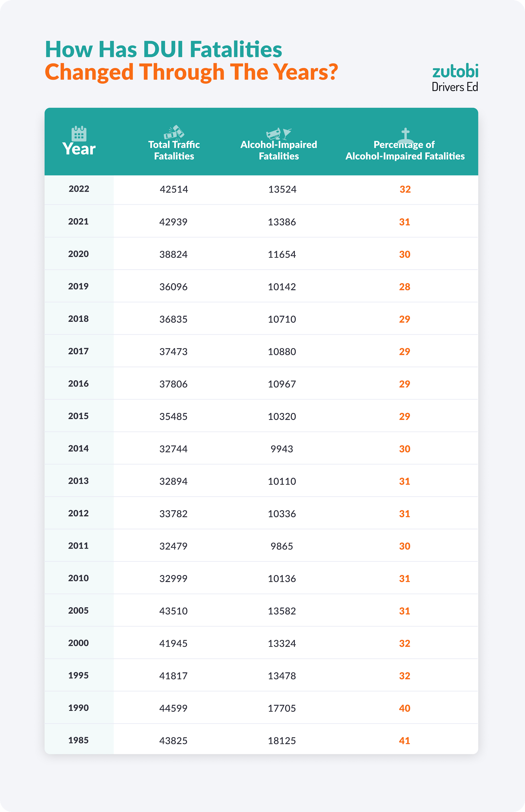Image resolution: width=525 pixels, height=812 pixels.
Task: Click the 2022 year row label
Action: click(79, 189)
